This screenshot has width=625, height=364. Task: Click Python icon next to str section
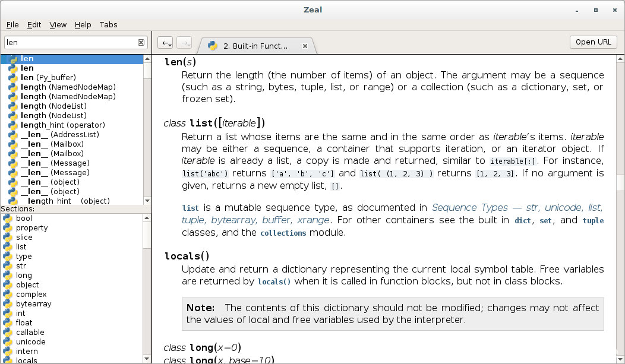pyautogui.click(x=8, y=266)
